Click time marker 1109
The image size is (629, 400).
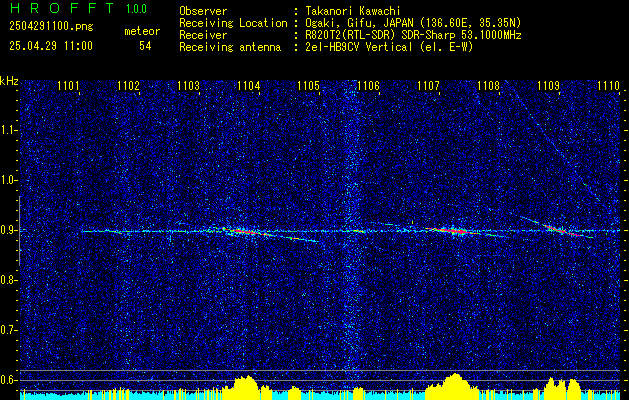point(548,86)
